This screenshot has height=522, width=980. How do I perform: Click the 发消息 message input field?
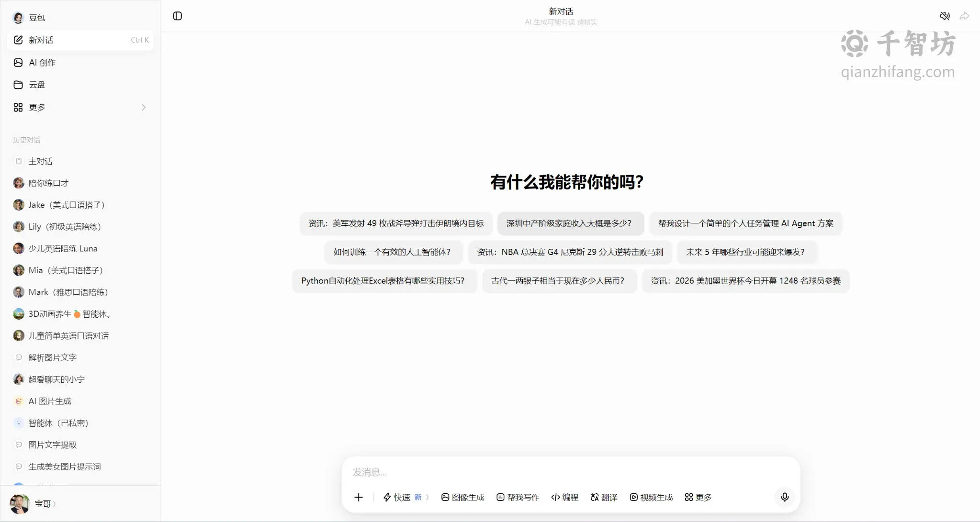click(x=571, y=472)
